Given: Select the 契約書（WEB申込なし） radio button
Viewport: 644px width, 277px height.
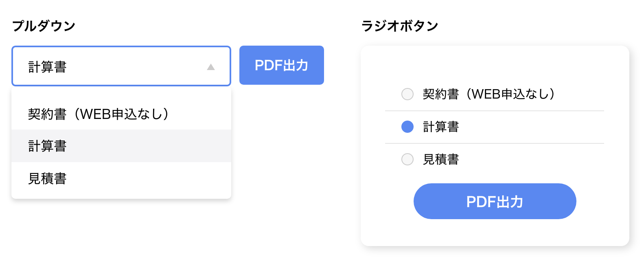Looking at the screenshot, I should click(407, 94).
